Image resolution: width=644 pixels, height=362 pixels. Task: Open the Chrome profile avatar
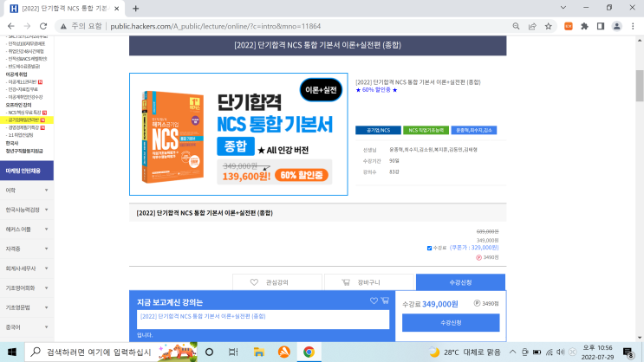616,26
